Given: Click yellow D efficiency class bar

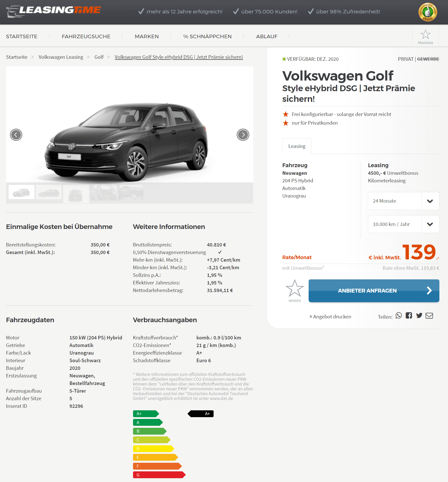Looking at the screenshot, I should click(154, 449).
